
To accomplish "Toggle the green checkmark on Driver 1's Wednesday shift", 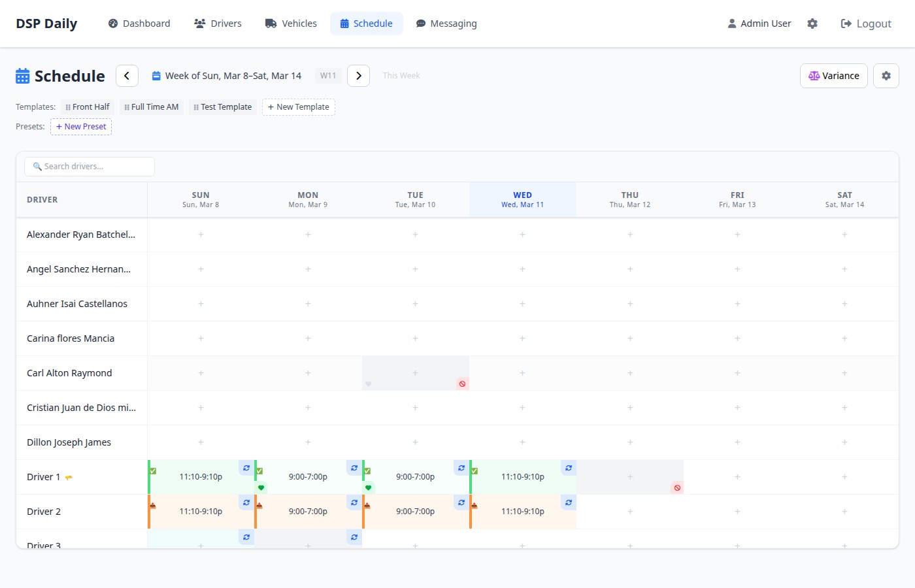I will click(x=474, y=470).
